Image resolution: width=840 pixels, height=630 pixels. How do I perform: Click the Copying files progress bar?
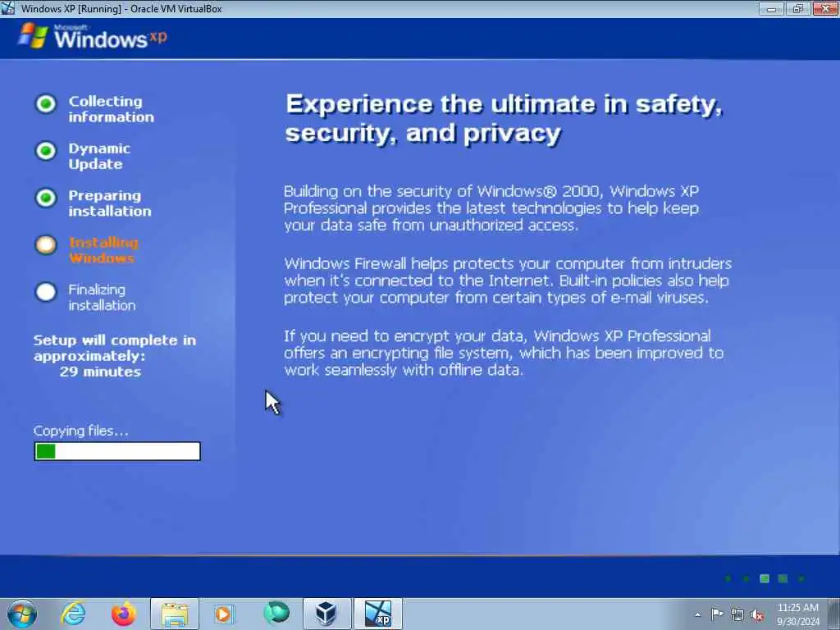point(117,451)
